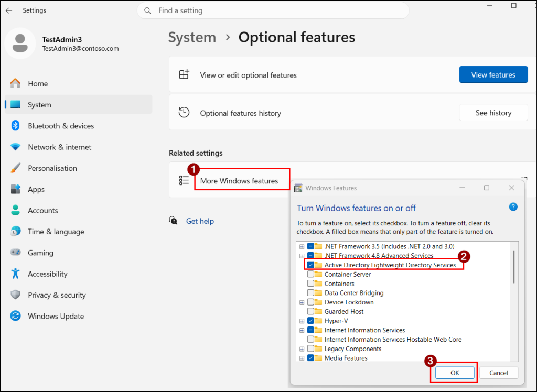Click See history for optional features
Viewport: 537px width, 392px height.
493,112
